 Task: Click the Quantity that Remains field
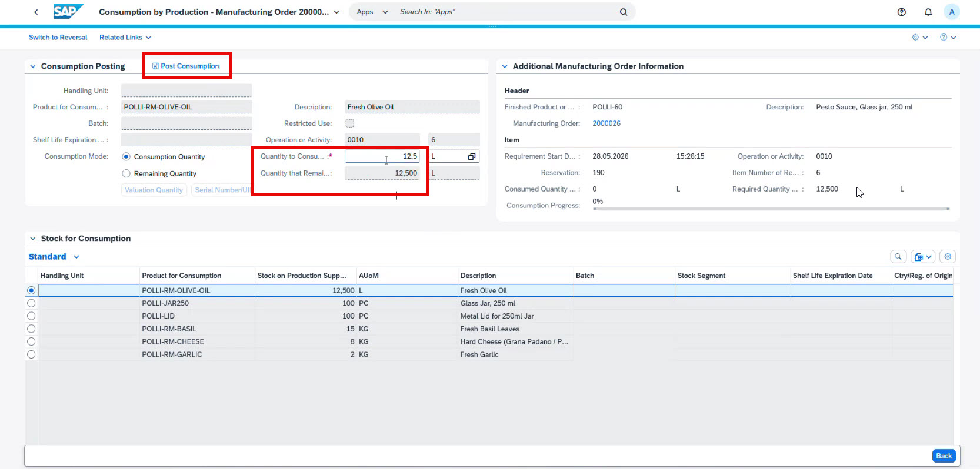382,173
